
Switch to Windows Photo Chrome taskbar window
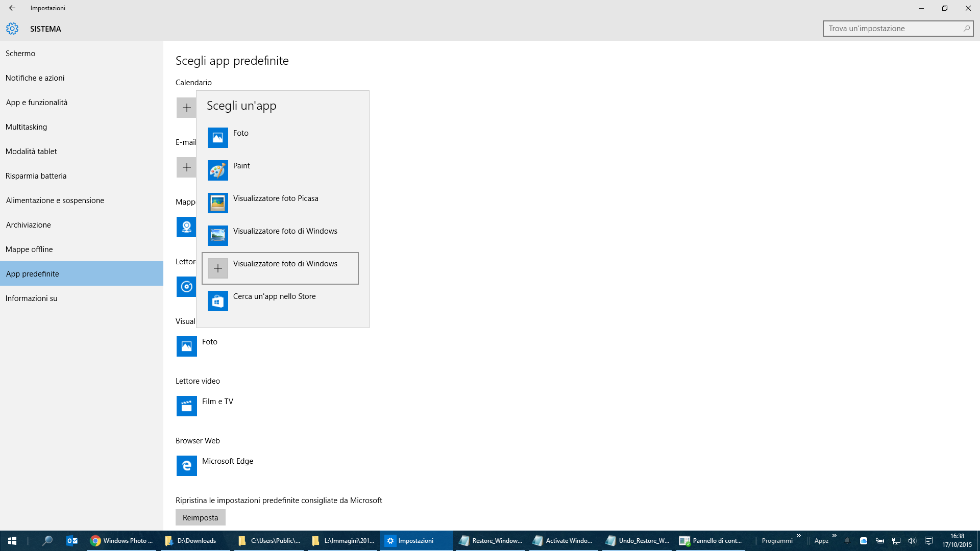(x=122, y=541)
